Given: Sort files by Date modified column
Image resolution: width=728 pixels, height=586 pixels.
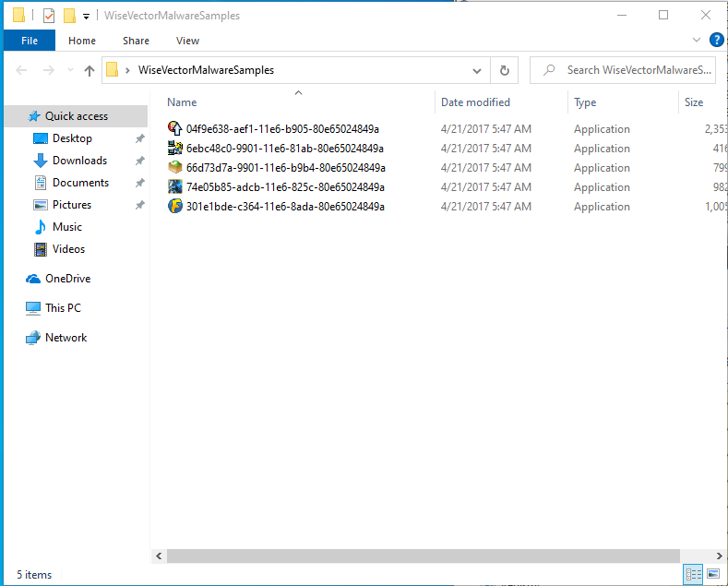Looking at the screenshot, I should 475,102.
